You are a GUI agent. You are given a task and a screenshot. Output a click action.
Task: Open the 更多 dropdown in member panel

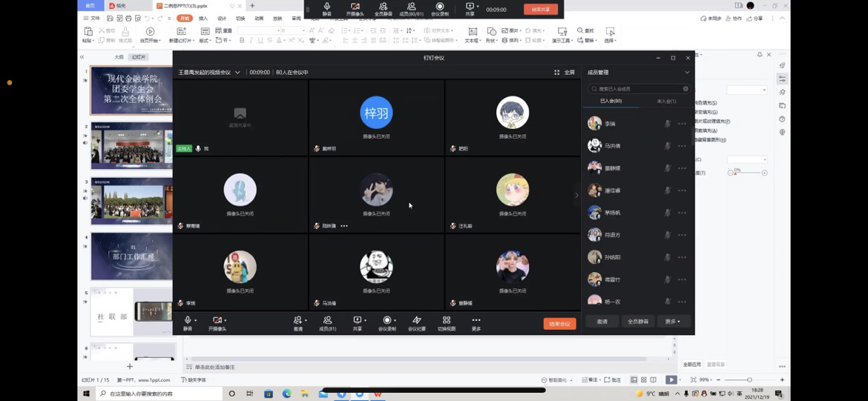pos(673,322)
